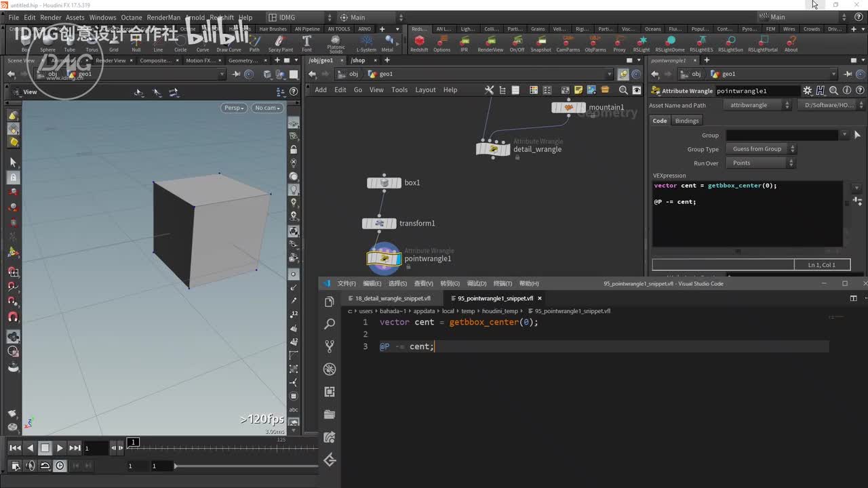Toggle the real-time playback clock button
Viewport: 868px width, 488px height.
(60, 466)
